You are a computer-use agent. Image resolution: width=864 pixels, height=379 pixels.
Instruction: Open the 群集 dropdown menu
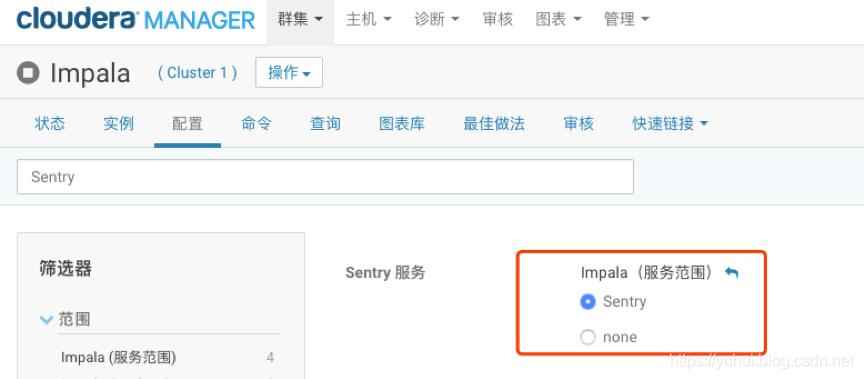tap(300, 20)
